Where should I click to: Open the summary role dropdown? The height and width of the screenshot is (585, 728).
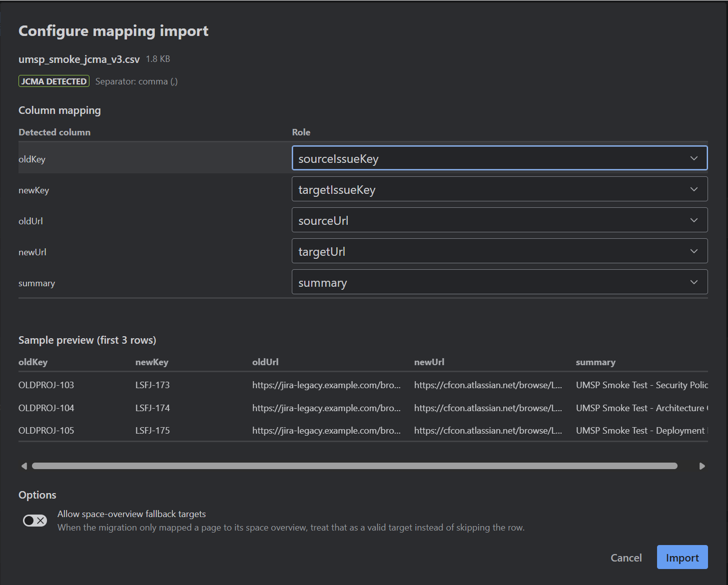pyautogui.click(x=500, y=282)
